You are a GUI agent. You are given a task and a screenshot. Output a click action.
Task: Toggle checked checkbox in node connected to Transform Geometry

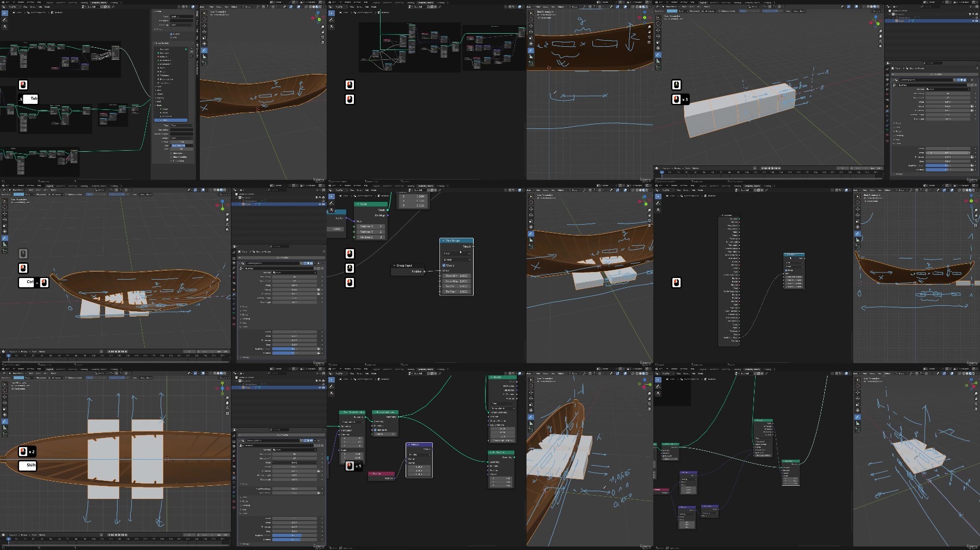pyautogui.click(x=375, y=430)
